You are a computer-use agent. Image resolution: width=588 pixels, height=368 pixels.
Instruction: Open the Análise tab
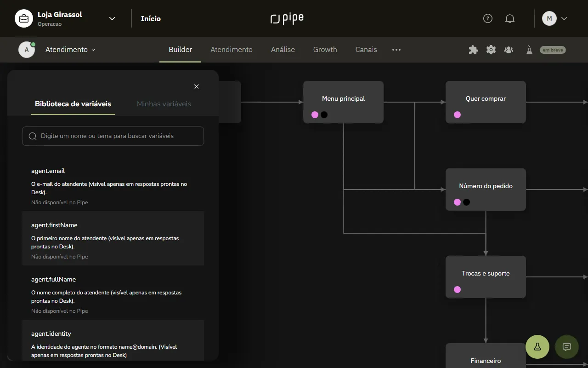283,50
